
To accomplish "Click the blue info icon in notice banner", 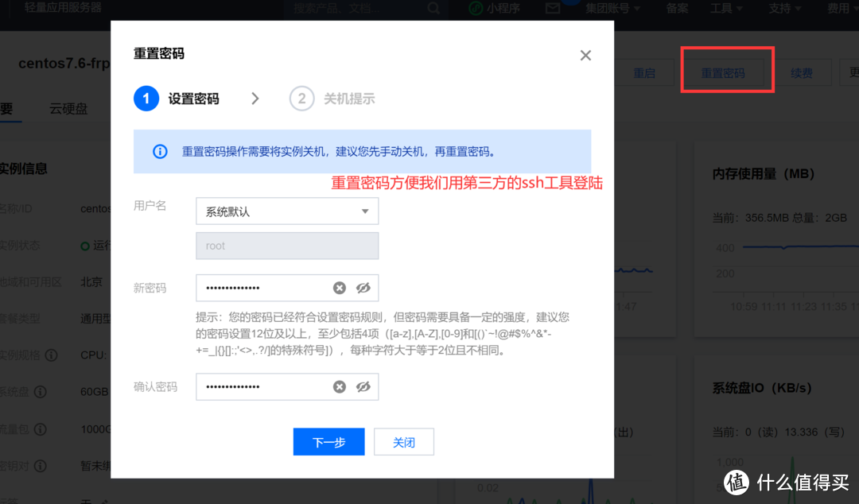I will coord(160,151).
